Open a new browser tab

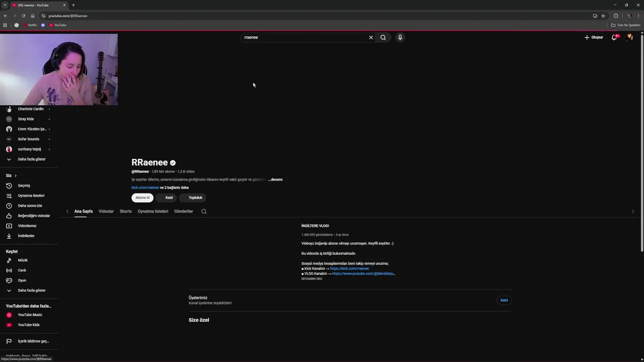[x=73, y=5]
